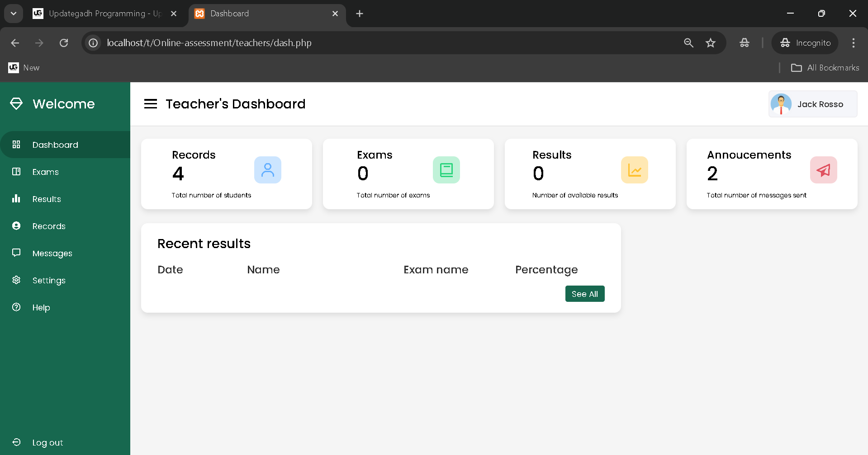Image resolution: width=868 pixels, height=455 pixels.
Task: Click the blue student Records card icon
Action: 267,170
